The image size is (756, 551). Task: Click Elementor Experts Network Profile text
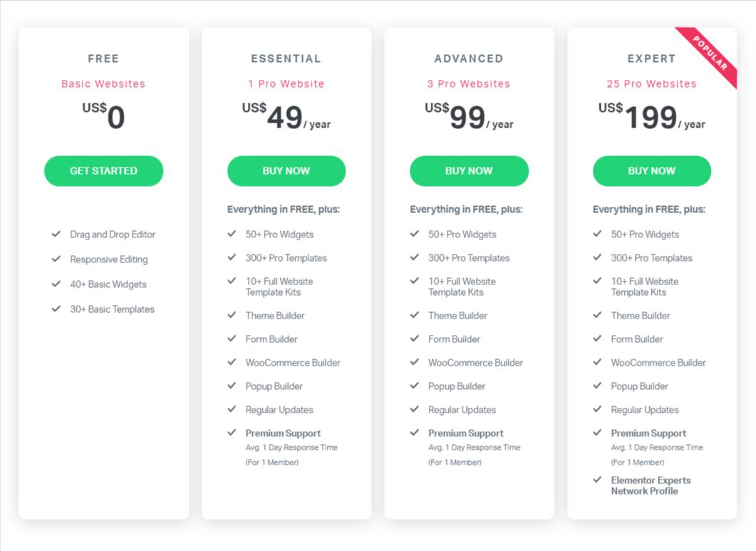coord(651,485)
